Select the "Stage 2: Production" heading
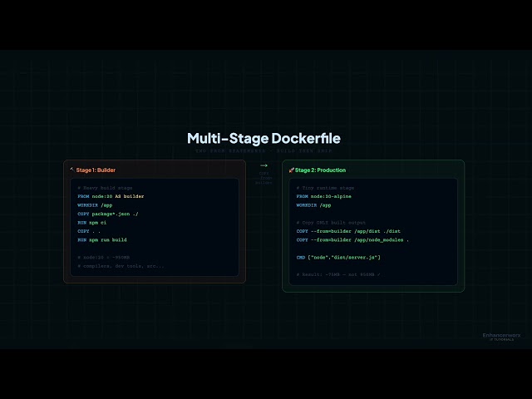 (320, 170)
